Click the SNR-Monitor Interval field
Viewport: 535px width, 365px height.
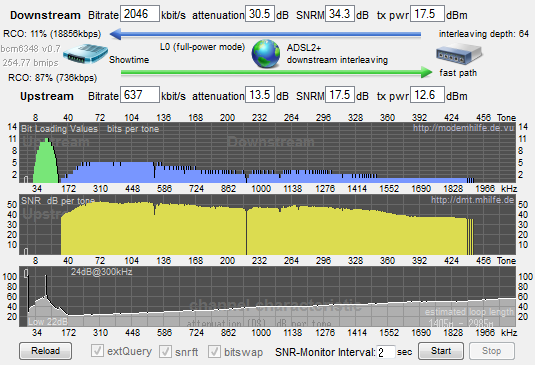click(386, 352)
